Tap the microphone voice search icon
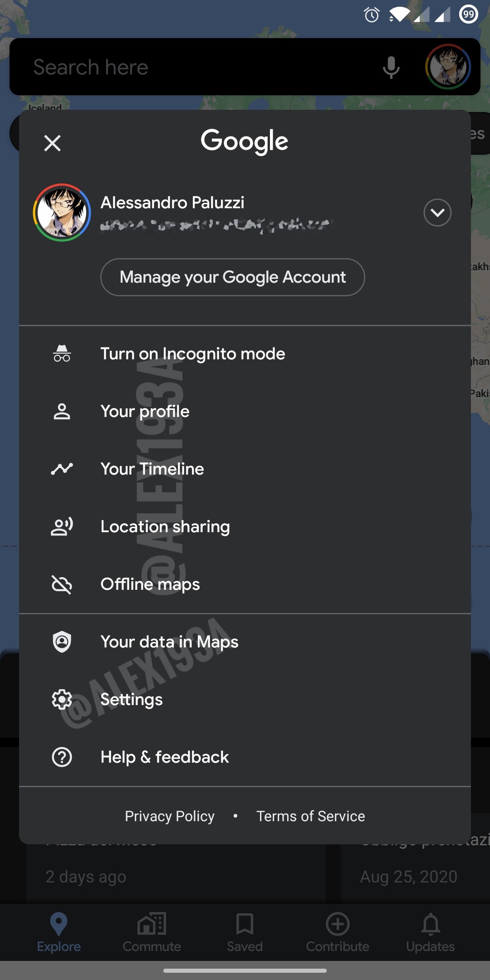This screenshot has height=980, width=490. [391, 68]
